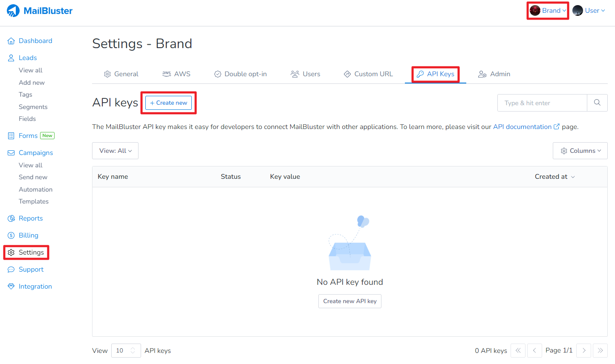Click the Reports pie chart icon
This screenshot has width=615, height=364.
click(x=11, y=218)
